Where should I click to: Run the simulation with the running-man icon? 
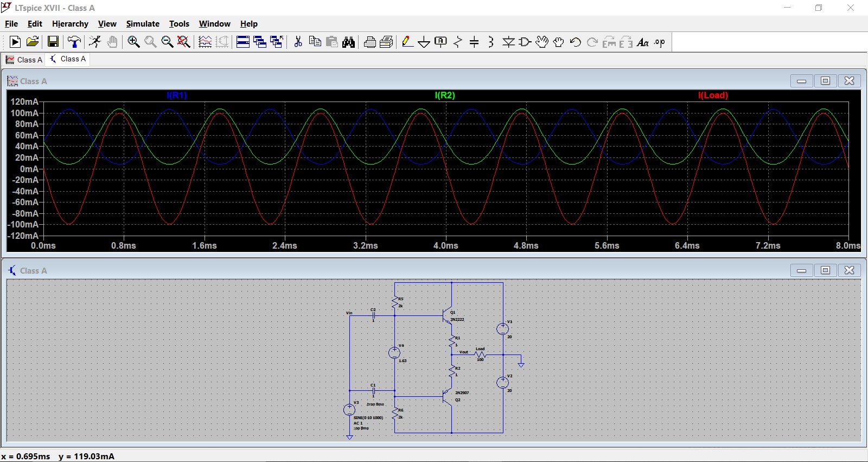(x=95, y=42)
